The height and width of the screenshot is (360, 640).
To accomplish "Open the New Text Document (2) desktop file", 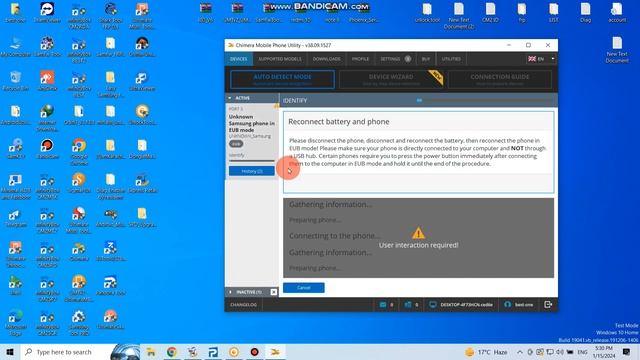I will [x=459, y=16].
